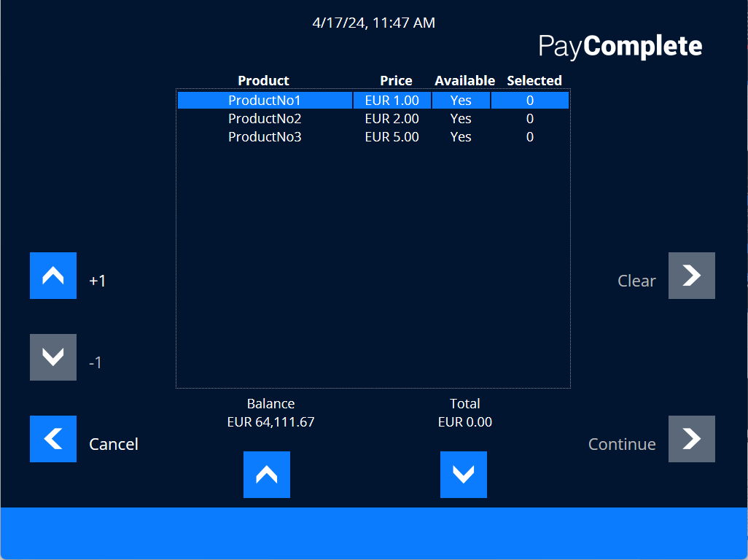Click the Cancel left-arrow icon

coord(53,439)
